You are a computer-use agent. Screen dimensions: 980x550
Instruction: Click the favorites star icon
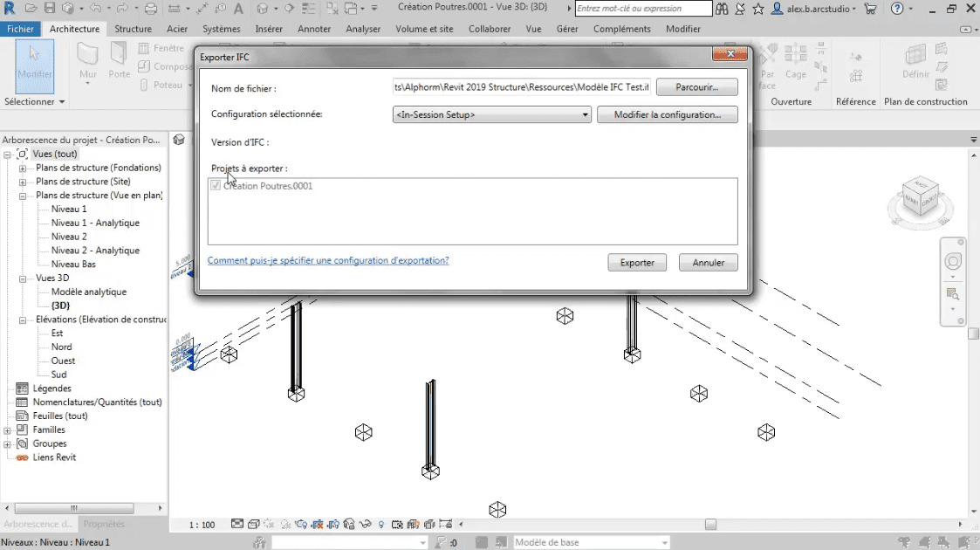tap(757, 9)
